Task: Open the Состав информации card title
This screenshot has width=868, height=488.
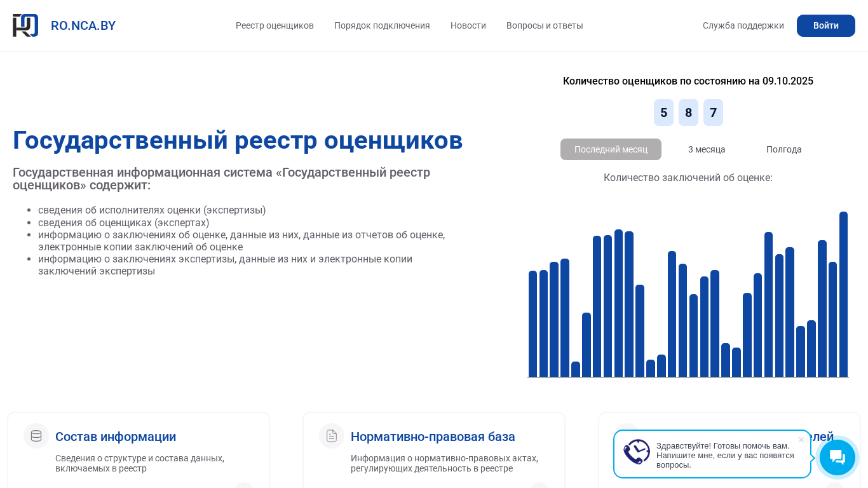Action: click(x=116, y=437)
